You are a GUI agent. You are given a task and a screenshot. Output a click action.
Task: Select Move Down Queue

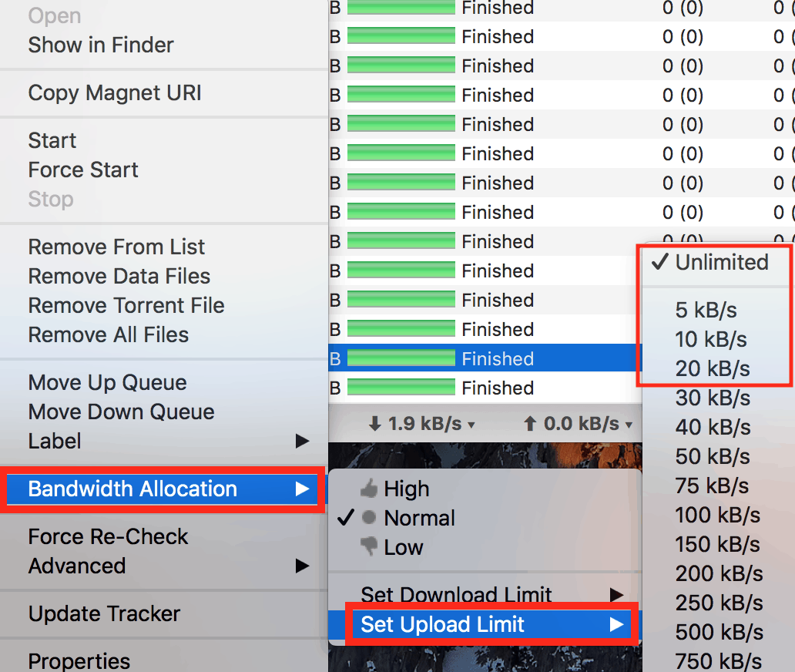click(x=121, y=412)
